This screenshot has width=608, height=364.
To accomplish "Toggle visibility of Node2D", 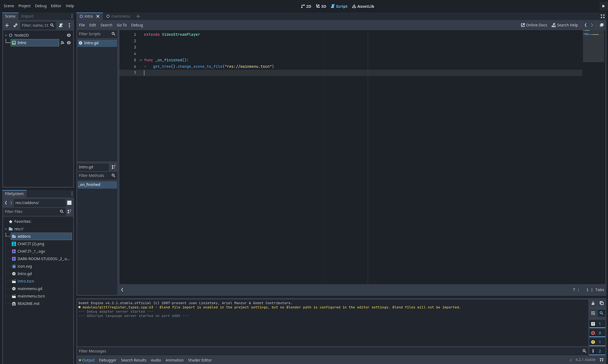I will (x=69, y=35).
